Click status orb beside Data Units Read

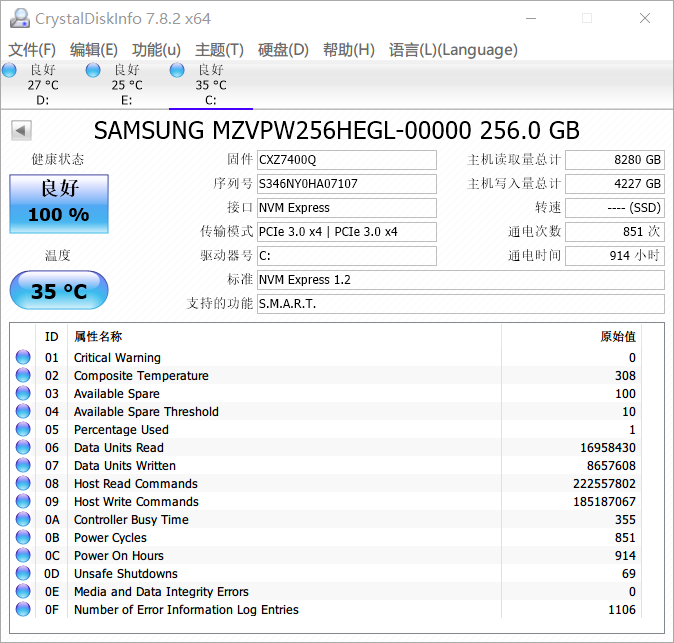point(23,447)
